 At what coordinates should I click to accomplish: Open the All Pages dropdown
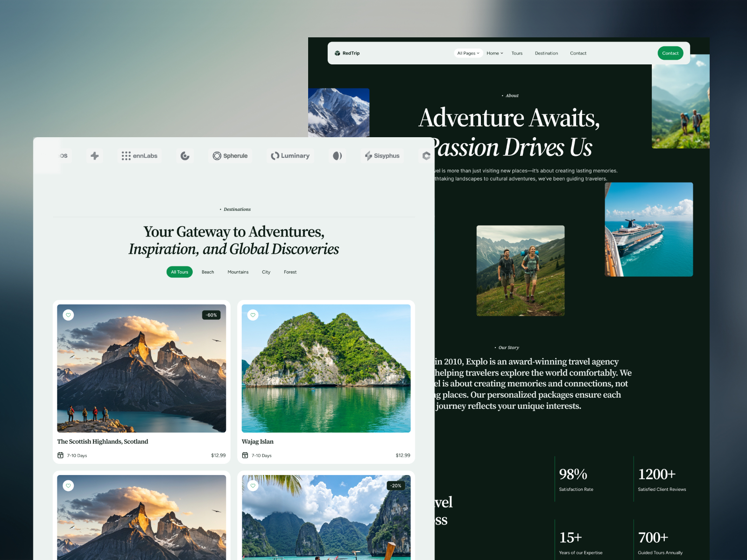click(x=468, y=53)
